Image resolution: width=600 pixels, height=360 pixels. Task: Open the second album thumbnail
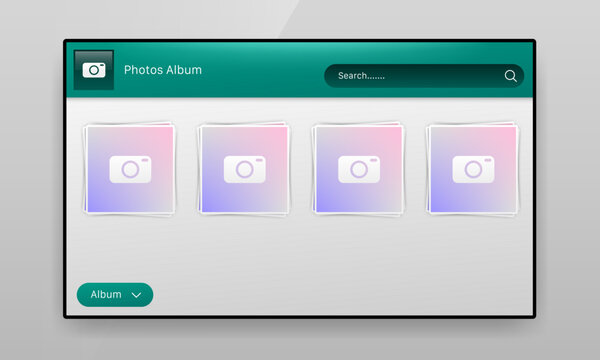[x=244, y=169]
